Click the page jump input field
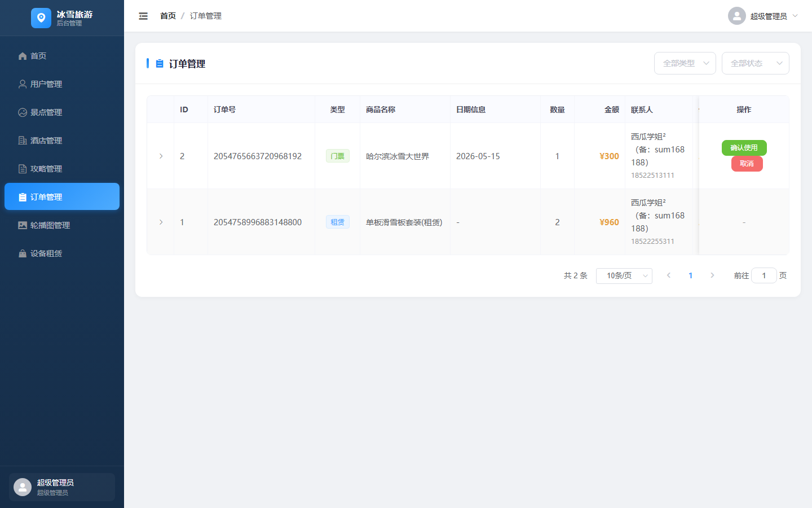 coord(764,275)
